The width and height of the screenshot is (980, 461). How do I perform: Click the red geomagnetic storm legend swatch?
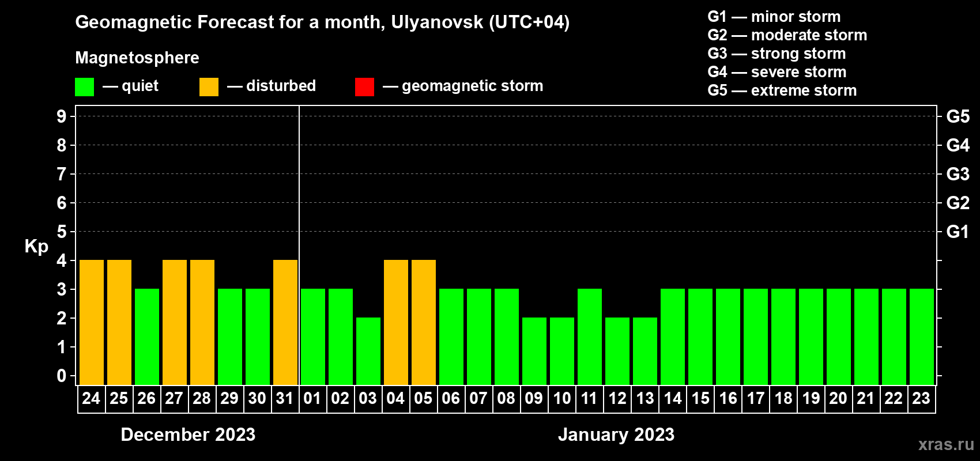pos(364,87)
